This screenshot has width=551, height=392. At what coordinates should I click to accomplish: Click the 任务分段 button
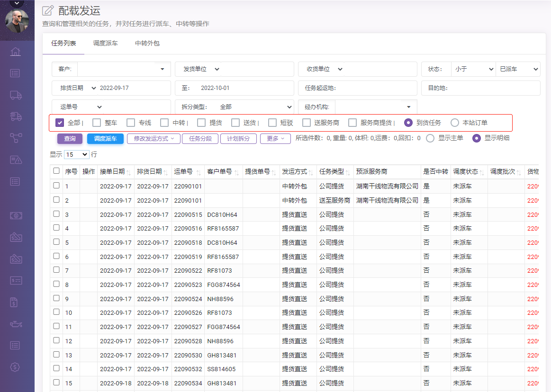click(200, 139)
